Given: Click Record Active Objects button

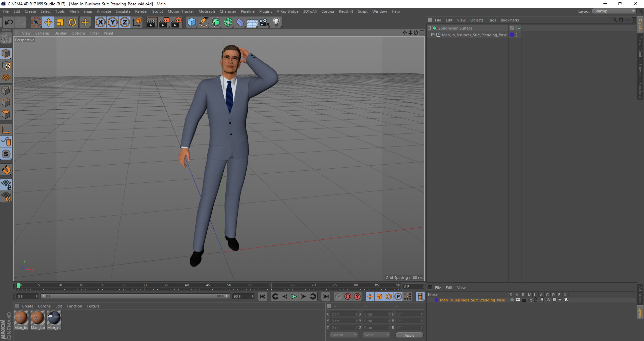Looking at the screenshot, I should [338, 296].
